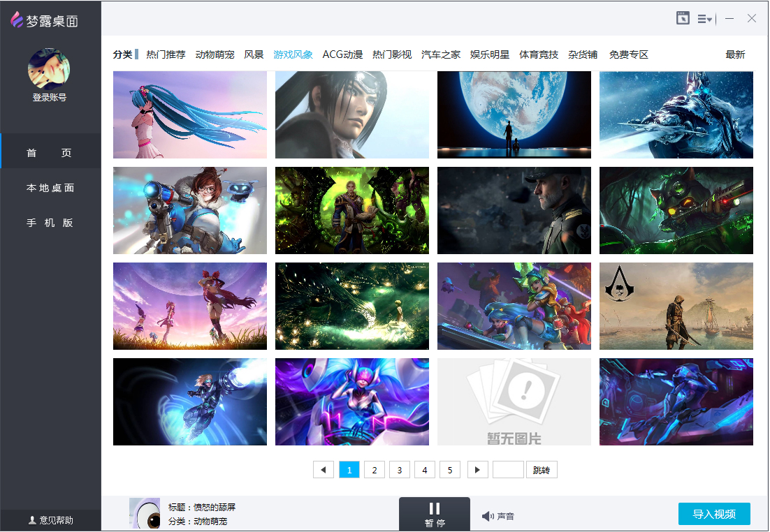Go to previous page with left arrow icon
The image size is (770, 532).
[x=324, y=469]
